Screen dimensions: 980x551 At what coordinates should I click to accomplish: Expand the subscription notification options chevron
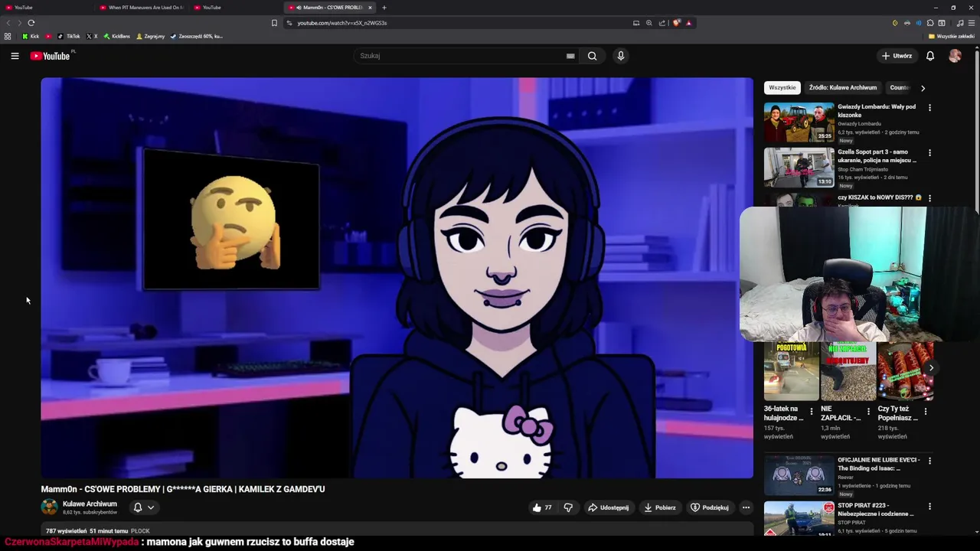point(151,507)
